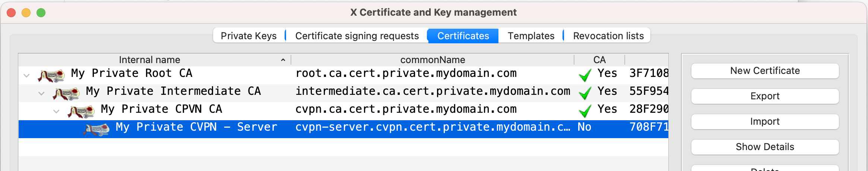The width and height of the screenshot is (868, 171).
Task: Click the green checkmark for root CA
Action: (x=585, y=75)
